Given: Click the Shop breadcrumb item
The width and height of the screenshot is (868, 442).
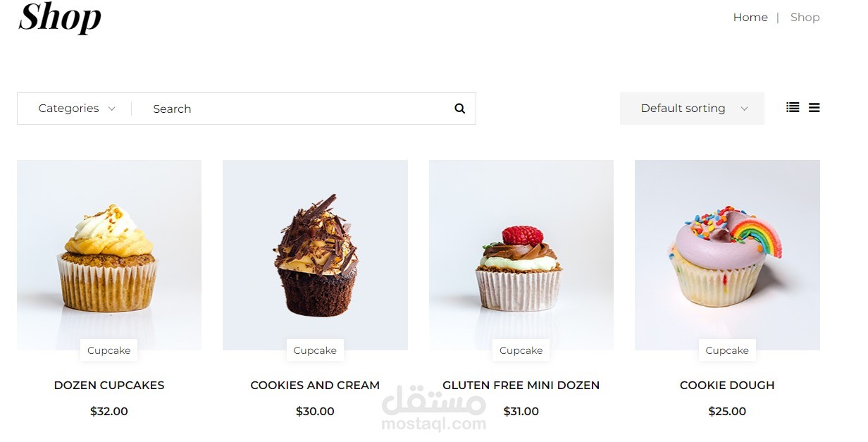Looking at the screenshot, I should pyautogui.click(x=805, y=18).
